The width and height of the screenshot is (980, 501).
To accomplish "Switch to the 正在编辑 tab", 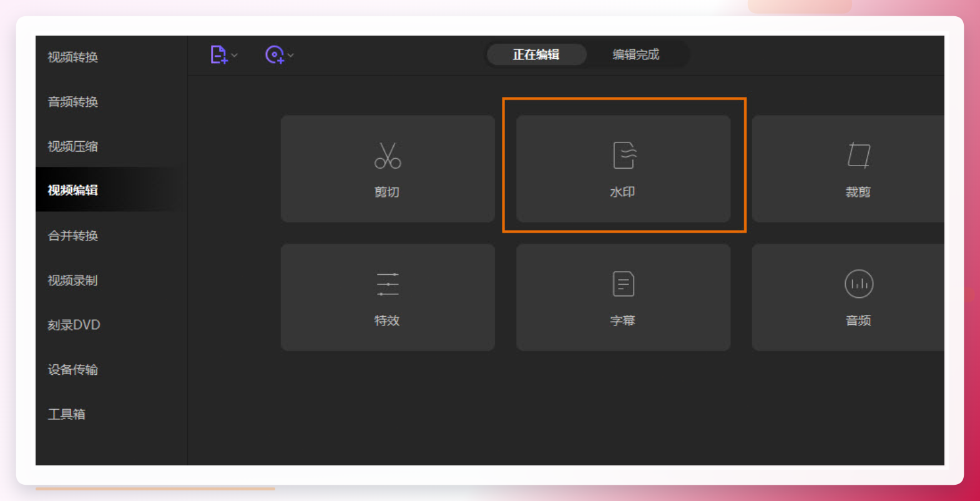I will 536,54.
